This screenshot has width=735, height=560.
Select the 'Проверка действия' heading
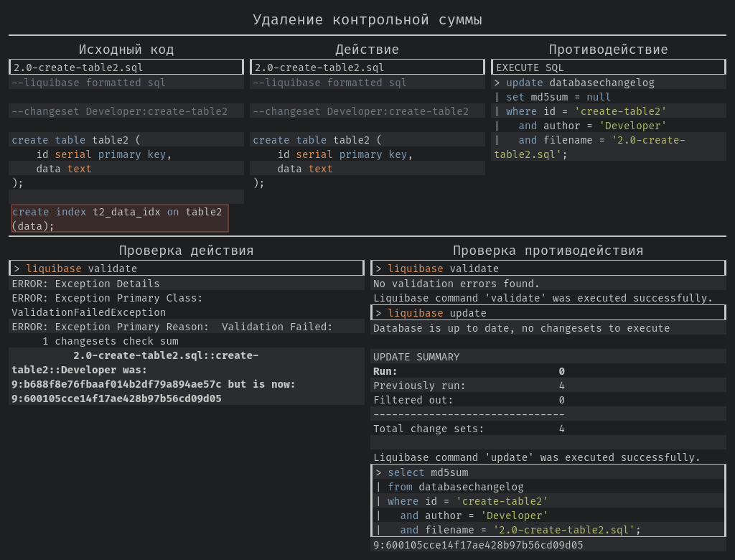coord(186,251)
